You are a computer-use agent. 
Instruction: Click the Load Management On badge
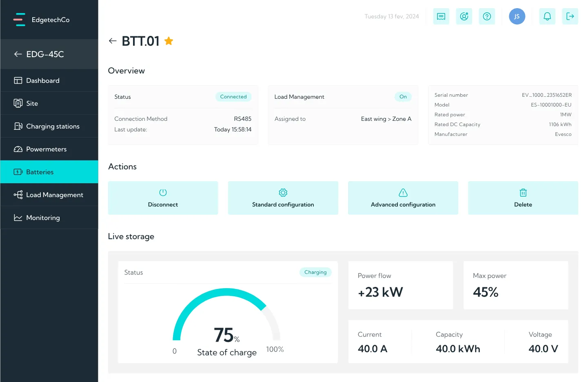tap(403, 97)
